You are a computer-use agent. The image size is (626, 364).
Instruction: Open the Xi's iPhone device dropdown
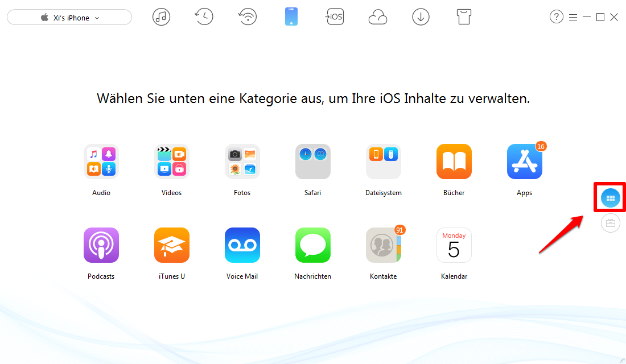69,18
